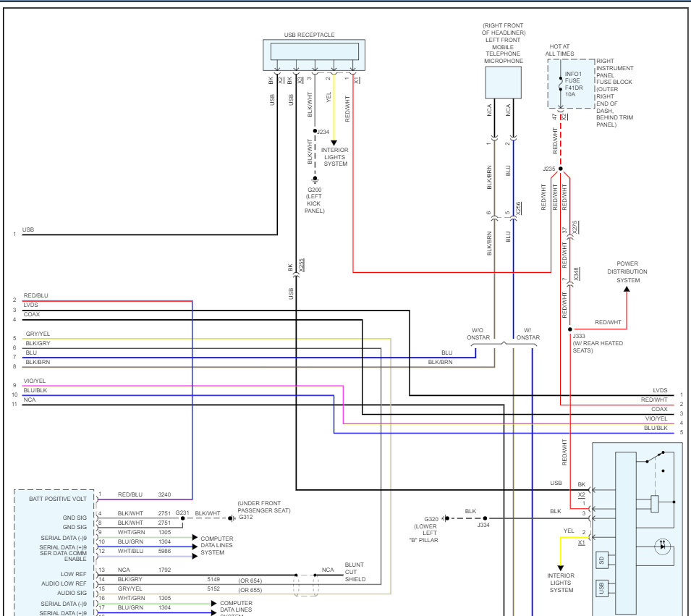Click the VIO/YEL label on left line 9
The width and height of the screenshot is (691, 616).
[35, 381]
